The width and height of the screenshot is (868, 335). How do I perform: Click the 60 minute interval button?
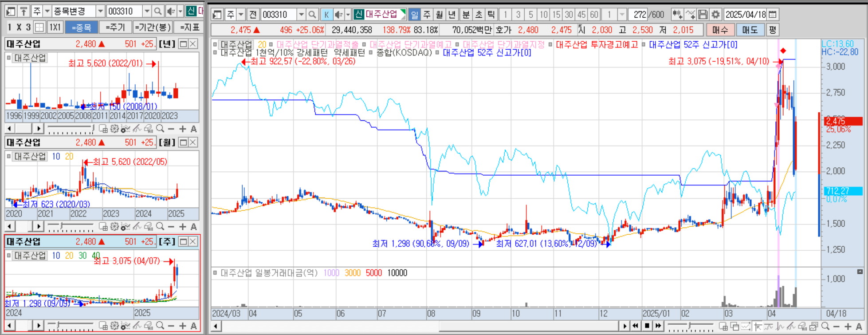pos(594,15)
